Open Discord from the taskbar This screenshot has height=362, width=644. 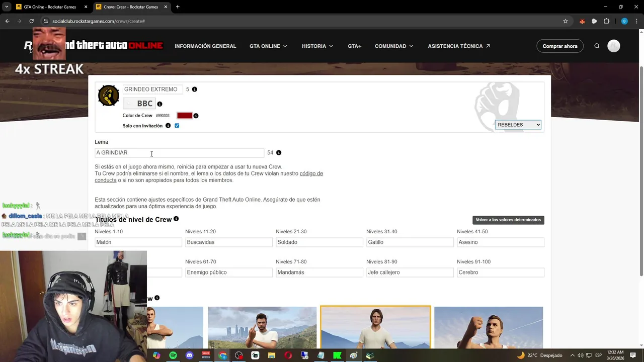point(190,355)
